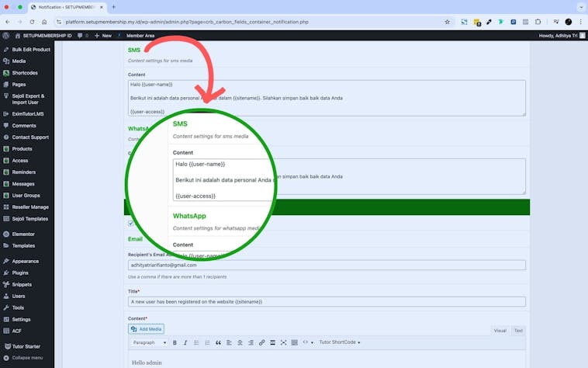
Task: Click the WordPress logo in admin bar
Action: pyautogui.click(x=6, y=36)
